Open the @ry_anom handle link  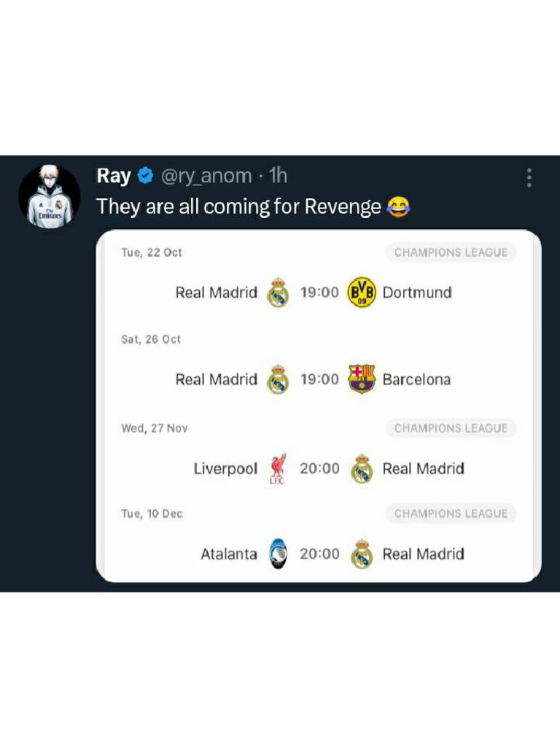click(206, 176)
